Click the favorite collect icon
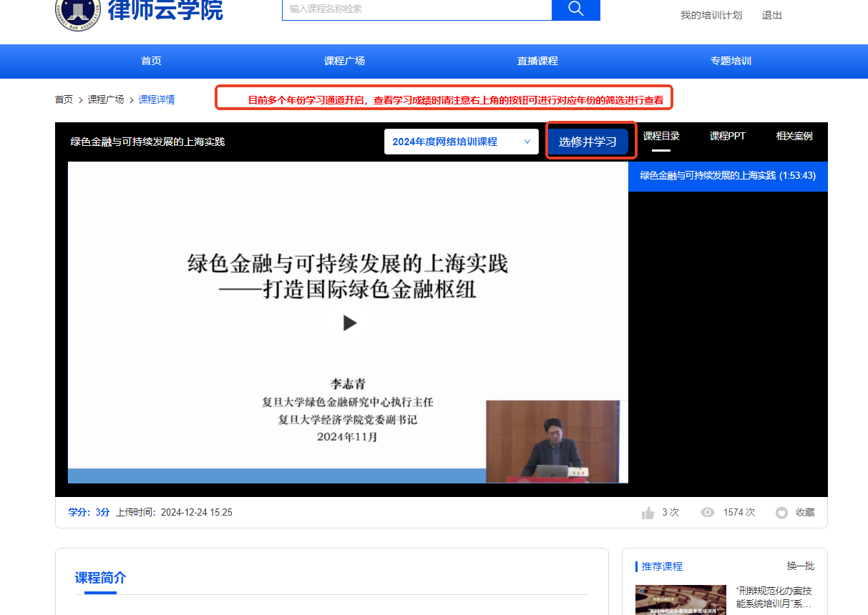 pyautogui.click(x=782, y=513)
